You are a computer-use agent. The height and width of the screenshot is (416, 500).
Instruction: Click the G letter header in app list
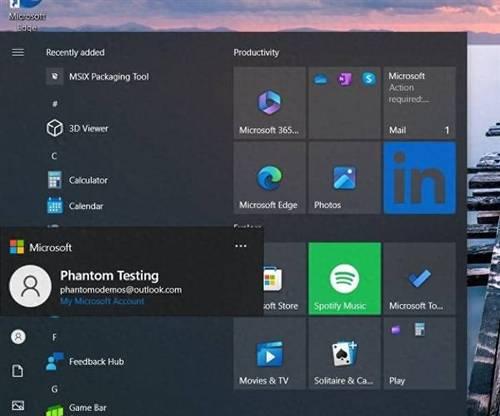point(54,389)
